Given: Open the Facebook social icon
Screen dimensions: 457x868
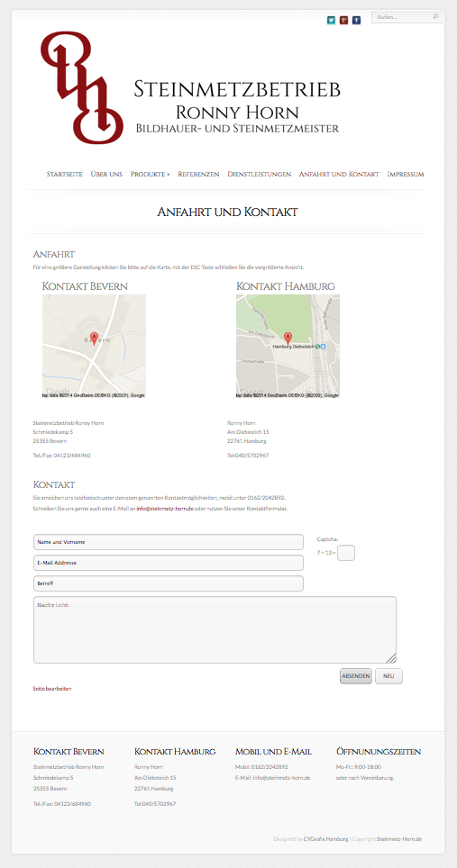Looking at the screenshot, I should click(357, 21).
